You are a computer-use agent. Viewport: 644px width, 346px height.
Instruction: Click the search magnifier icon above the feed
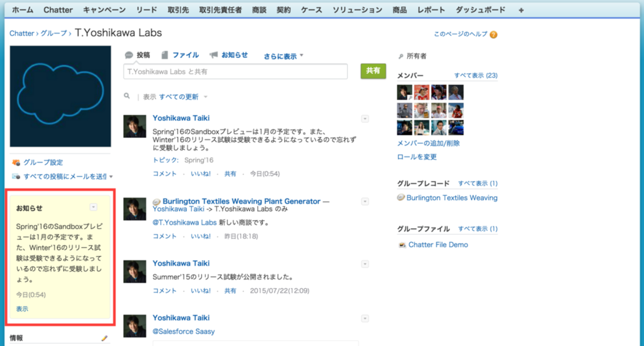[x=127, y=96]
